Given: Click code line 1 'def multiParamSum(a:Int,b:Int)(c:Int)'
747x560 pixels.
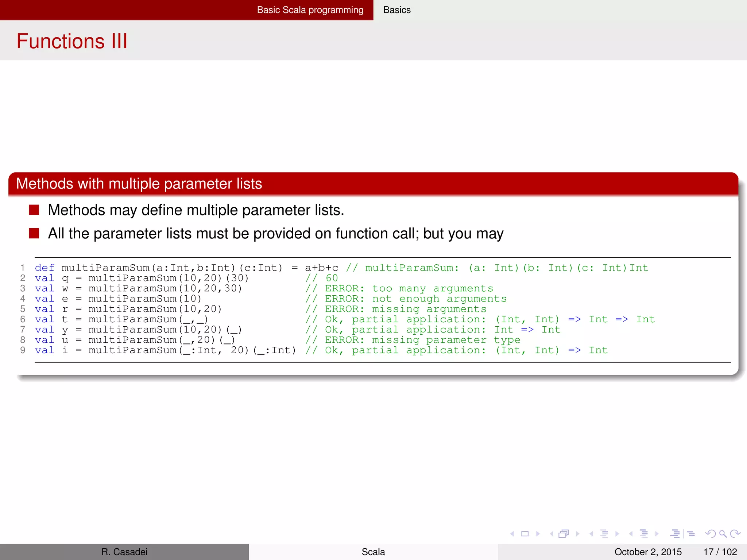Looking at the screenshot, I should tap(159, 268).
